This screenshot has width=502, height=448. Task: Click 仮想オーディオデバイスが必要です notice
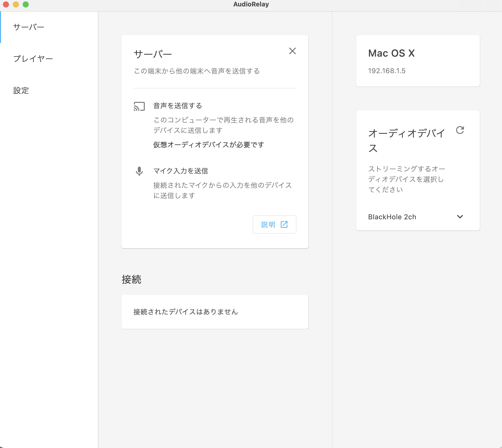coord(209,145)
